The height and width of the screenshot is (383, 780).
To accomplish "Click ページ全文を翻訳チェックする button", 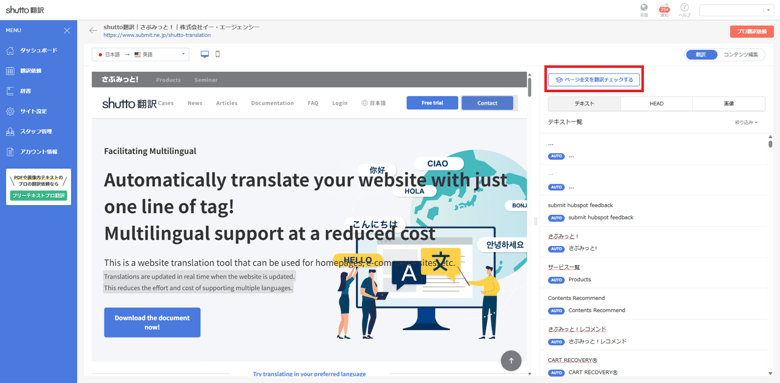I will (x=594, y=80).
